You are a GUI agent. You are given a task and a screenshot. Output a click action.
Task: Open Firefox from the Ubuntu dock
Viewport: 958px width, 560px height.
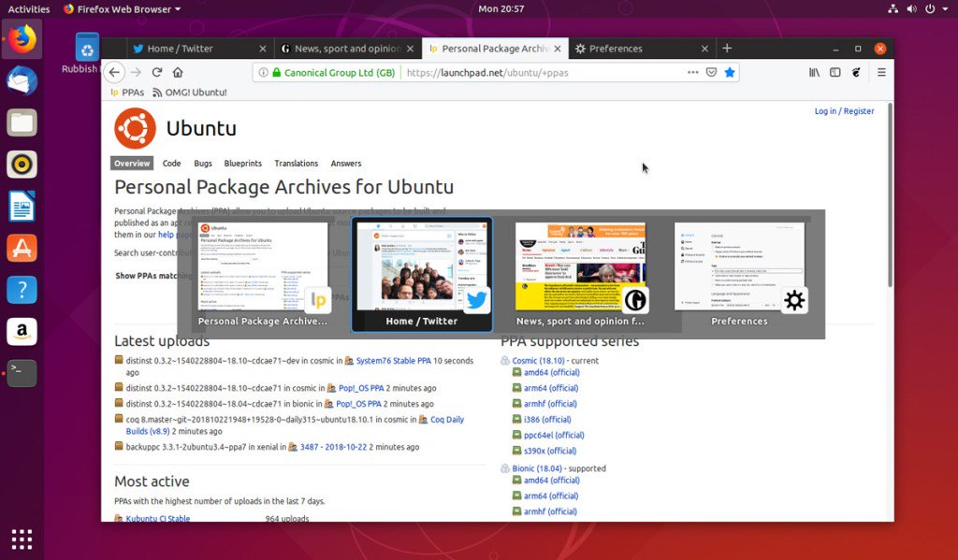tap(22, 39)
